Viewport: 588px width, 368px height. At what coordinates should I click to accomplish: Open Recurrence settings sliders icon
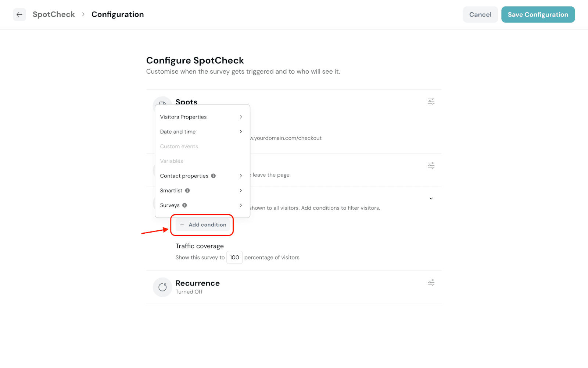(431, 282)
